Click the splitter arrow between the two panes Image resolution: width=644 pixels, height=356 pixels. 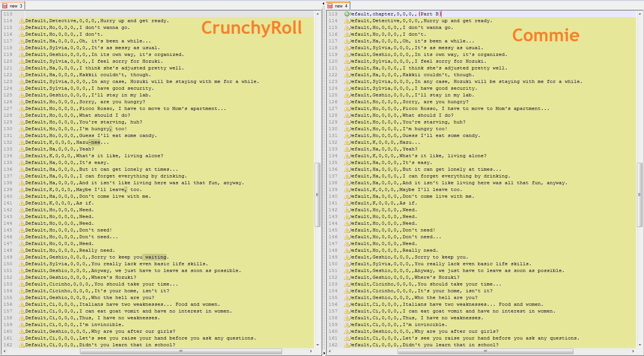click(323, 4)
